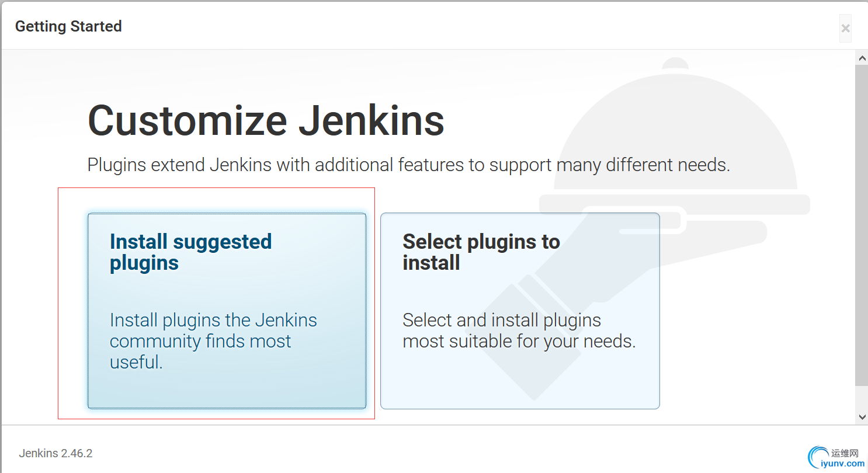This screenshot has width=868, height=473.
Task: Click the Customize Jenkins heading
Action: [x=266, y=120]
